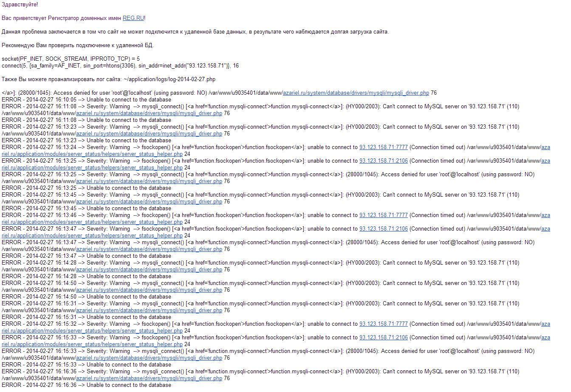Open mysqli_driver.php link in 16:15:33 access denied entry
This screenshot has height=392, width=571.
(149, 358)
